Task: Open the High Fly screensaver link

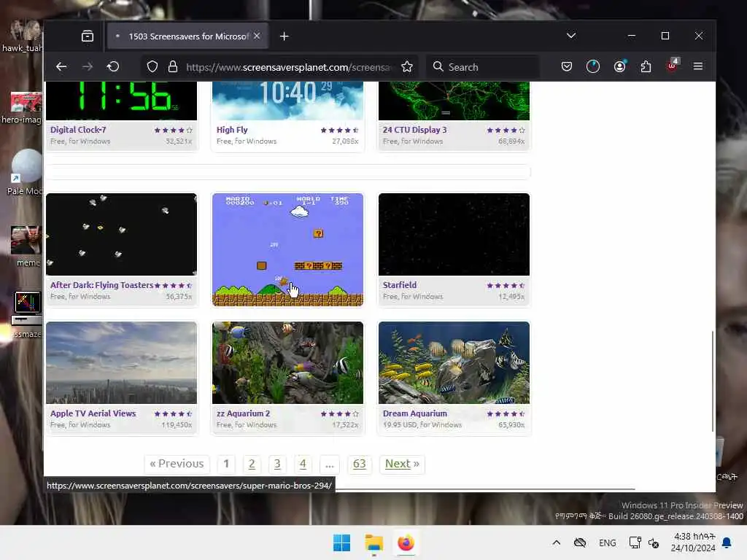Action: tap(232, 130)
